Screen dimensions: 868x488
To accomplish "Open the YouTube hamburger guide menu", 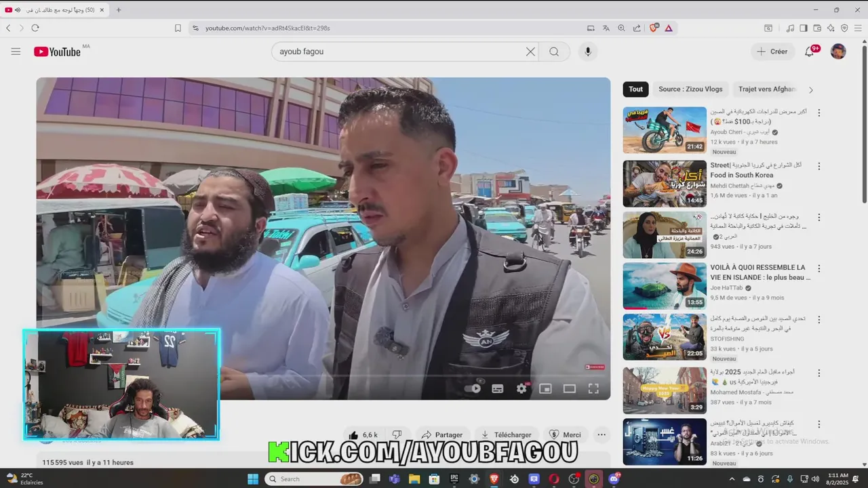I will point(16,52).
